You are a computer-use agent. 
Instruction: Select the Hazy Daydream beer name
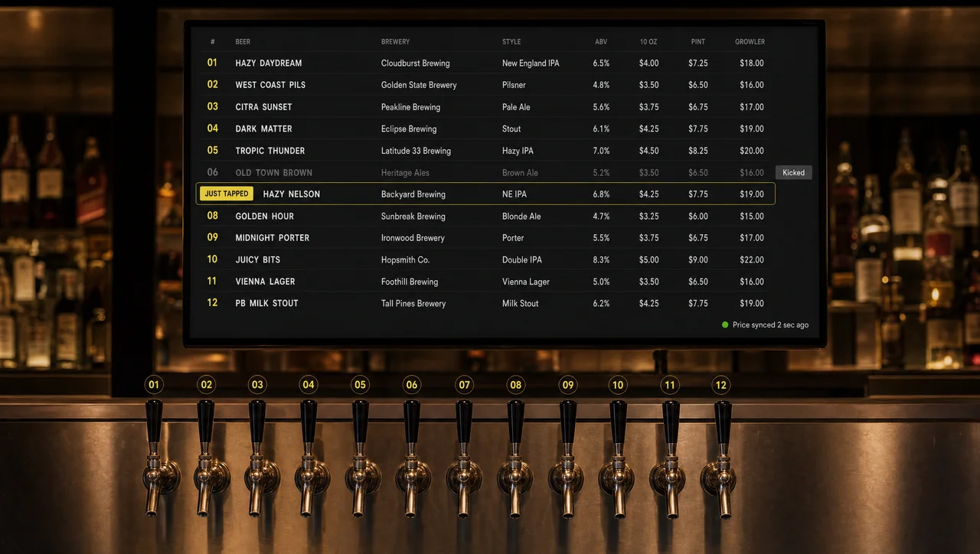tap(269, 64)
